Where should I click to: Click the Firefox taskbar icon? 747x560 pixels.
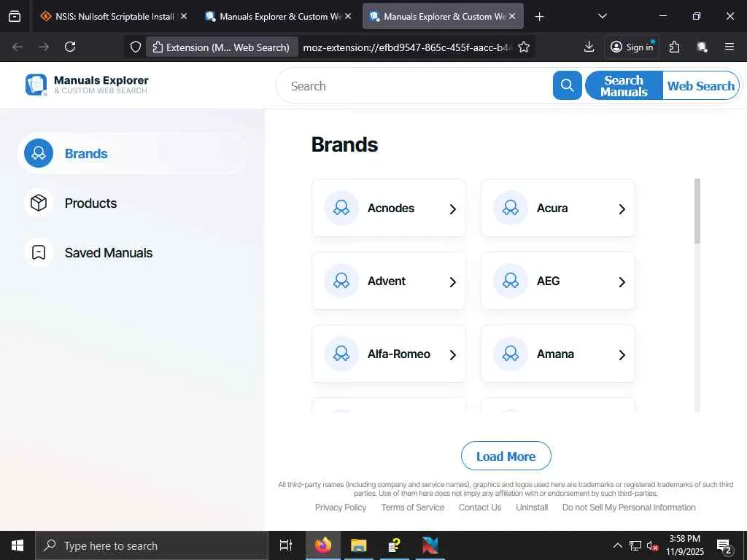pos(322,545)
